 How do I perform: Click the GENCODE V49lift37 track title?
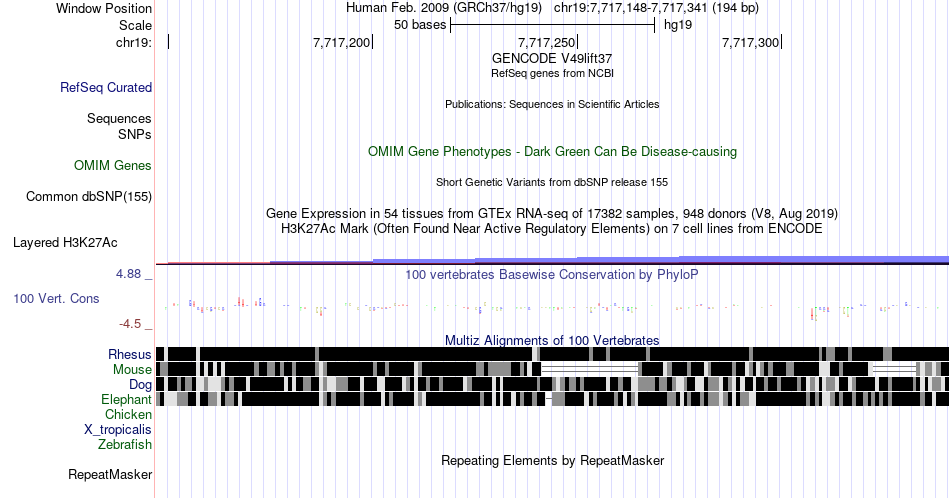coord(552,58)
